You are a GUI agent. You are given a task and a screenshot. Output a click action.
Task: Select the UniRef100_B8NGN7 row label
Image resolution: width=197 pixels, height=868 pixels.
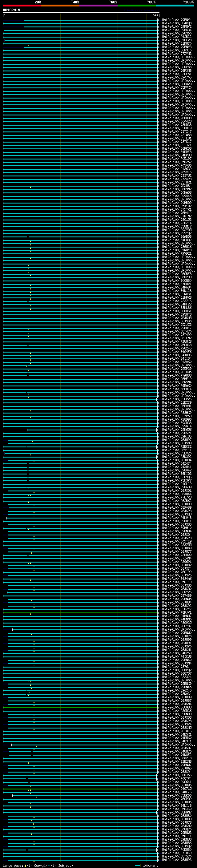[x=177, y=812]
